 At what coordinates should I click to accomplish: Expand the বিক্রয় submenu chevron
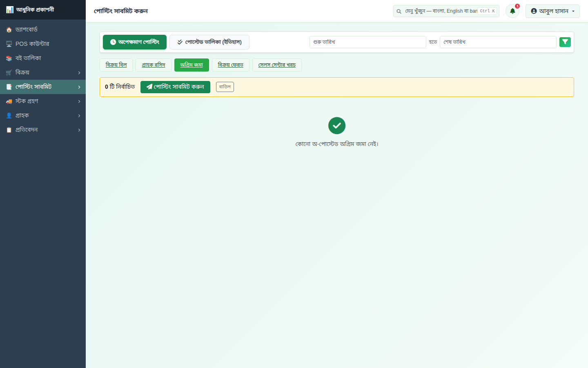79,73
